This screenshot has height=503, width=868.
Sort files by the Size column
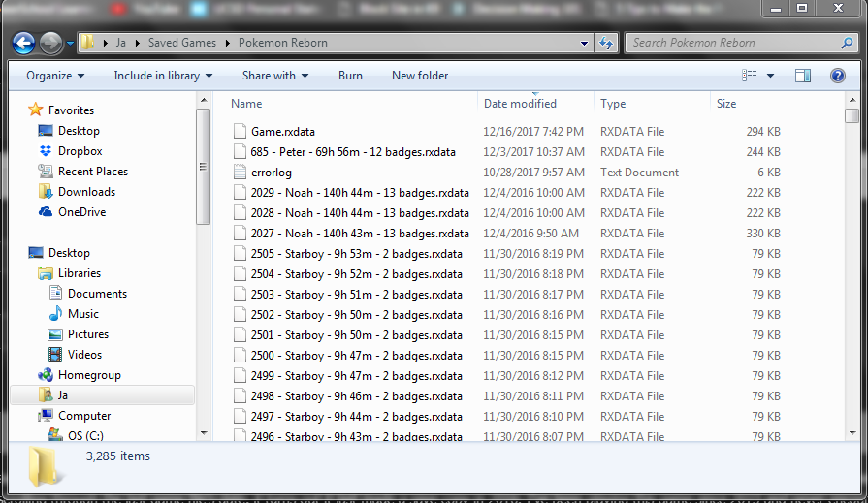[x=726, y=104]
